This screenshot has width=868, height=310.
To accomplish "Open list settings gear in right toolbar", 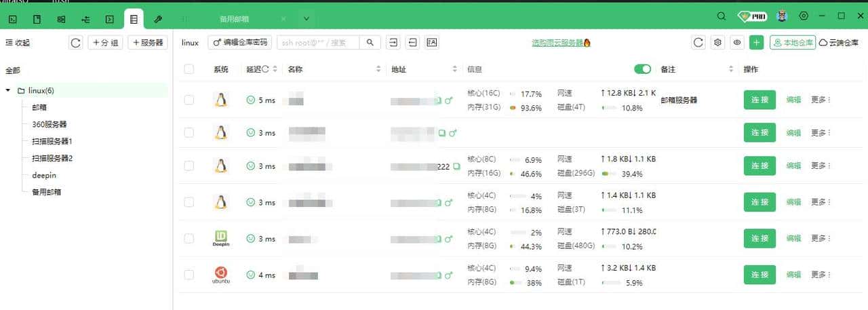I will [x=717, y=43].
